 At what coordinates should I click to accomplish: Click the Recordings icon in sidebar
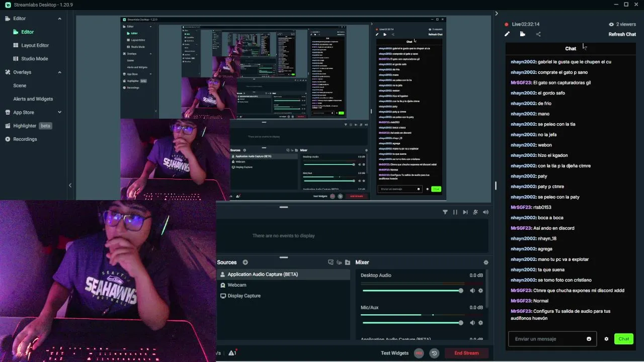[x=8, y=139]
